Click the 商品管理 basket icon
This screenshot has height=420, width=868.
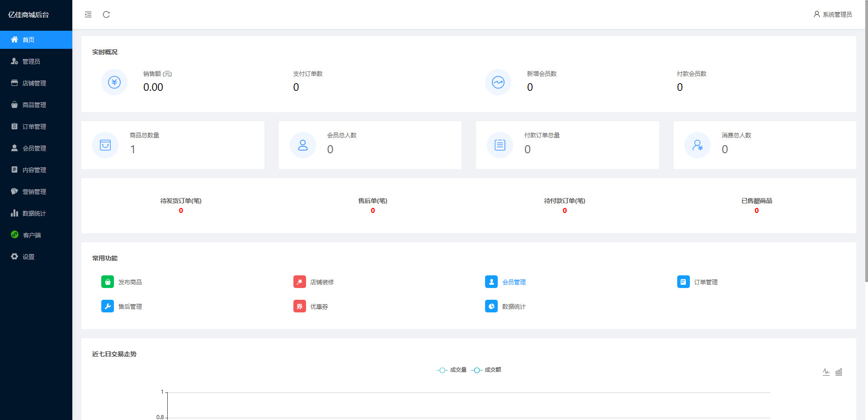pyautogui.click(x=14, y=104)
